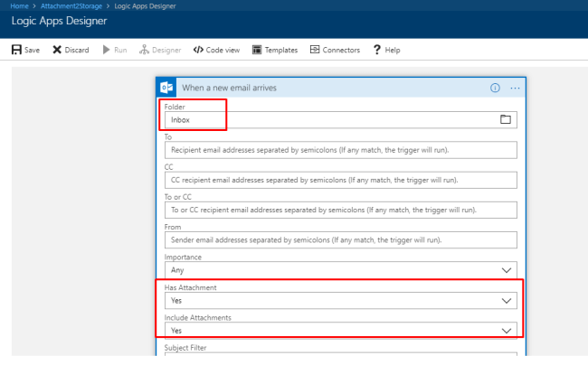
Task: Click the Discard X icon
Action: pos(57,50)
